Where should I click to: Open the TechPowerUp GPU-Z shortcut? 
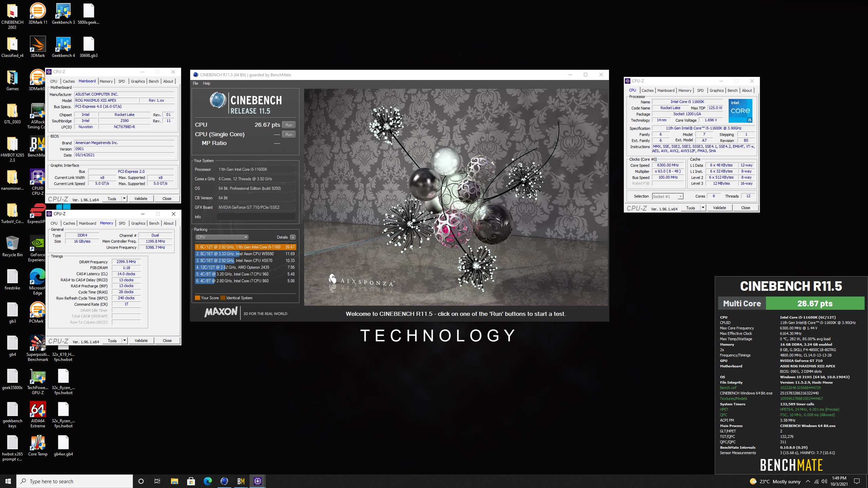(38, 382)
